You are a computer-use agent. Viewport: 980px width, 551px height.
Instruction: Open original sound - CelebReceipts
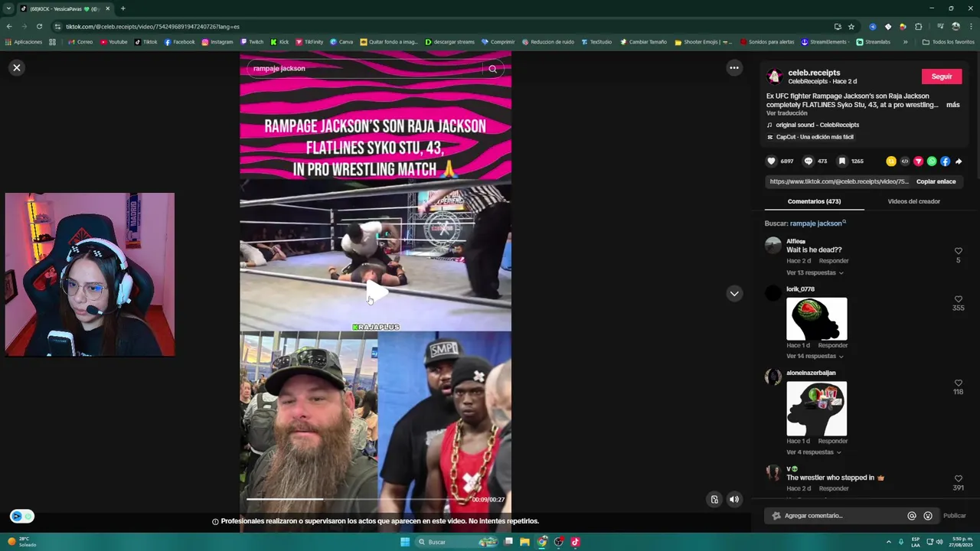click(817, 125)
